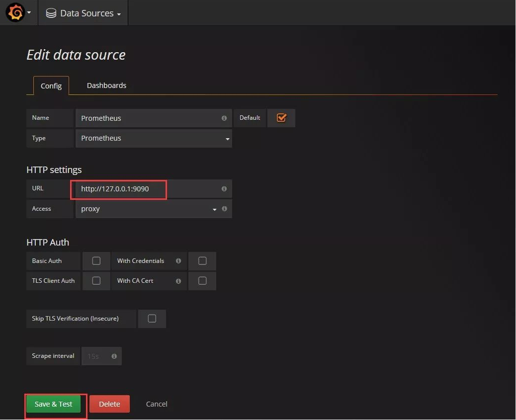Show info tooltip for With CA Cert

point(178,281)
